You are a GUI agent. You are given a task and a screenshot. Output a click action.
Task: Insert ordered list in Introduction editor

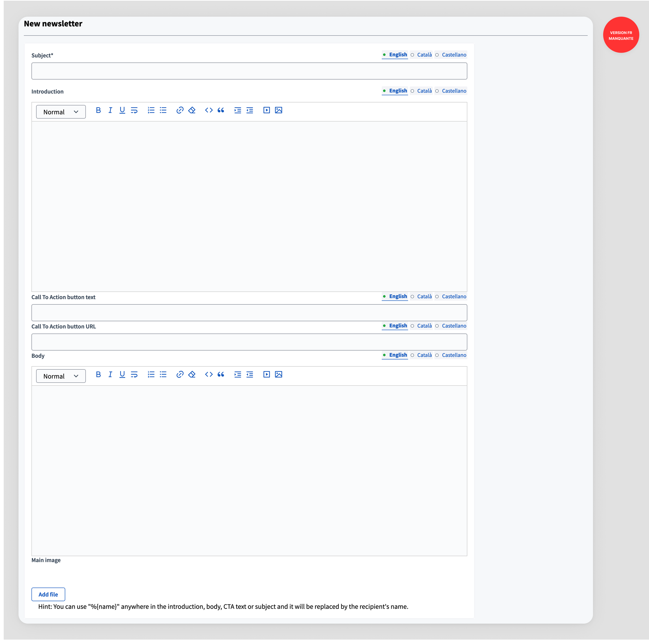tap(151, 110)
